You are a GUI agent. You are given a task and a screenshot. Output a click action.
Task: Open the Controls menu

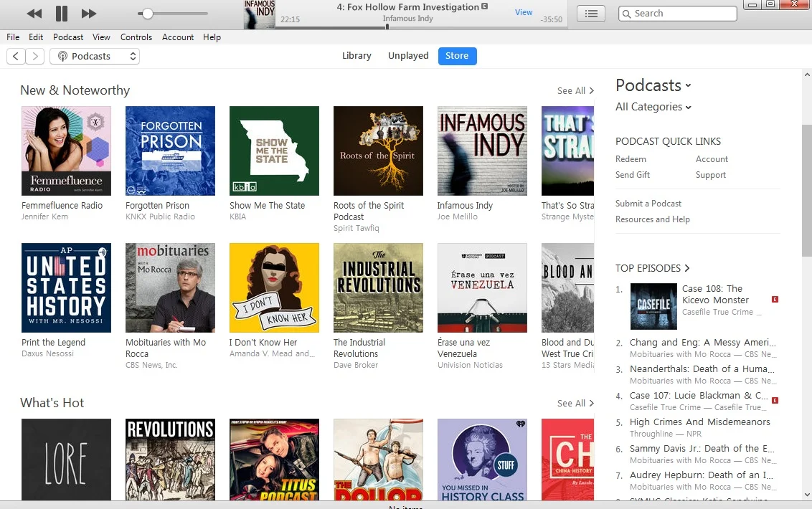click(136, 37)
